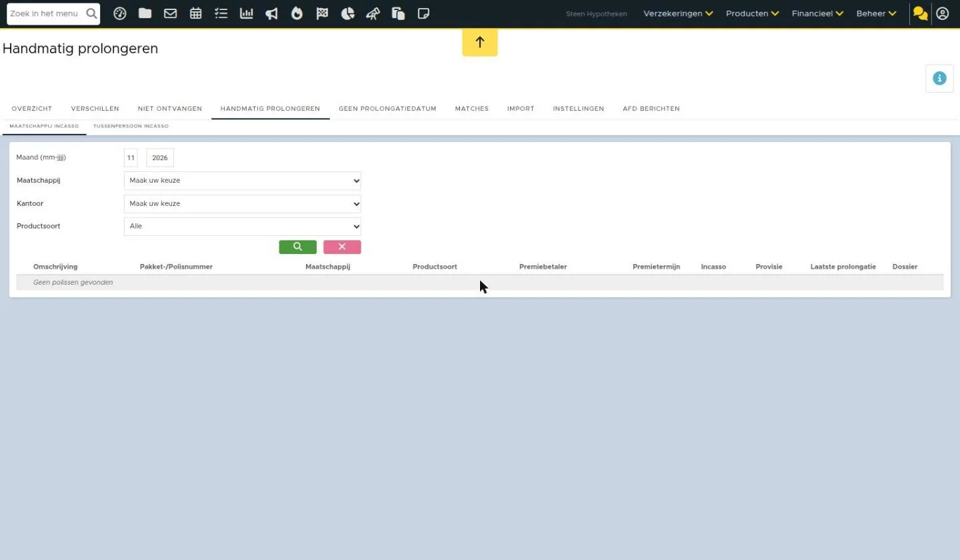This screenshot has height=560, width=960.
Task: Focus the month field showing 11
Action: click(x=131, y=158)
